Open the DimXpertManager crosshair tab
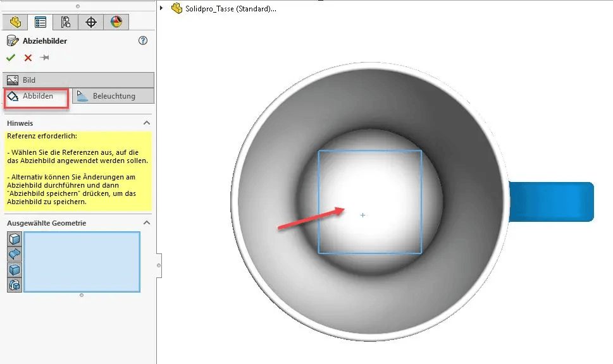 click(x=91, y=22)
